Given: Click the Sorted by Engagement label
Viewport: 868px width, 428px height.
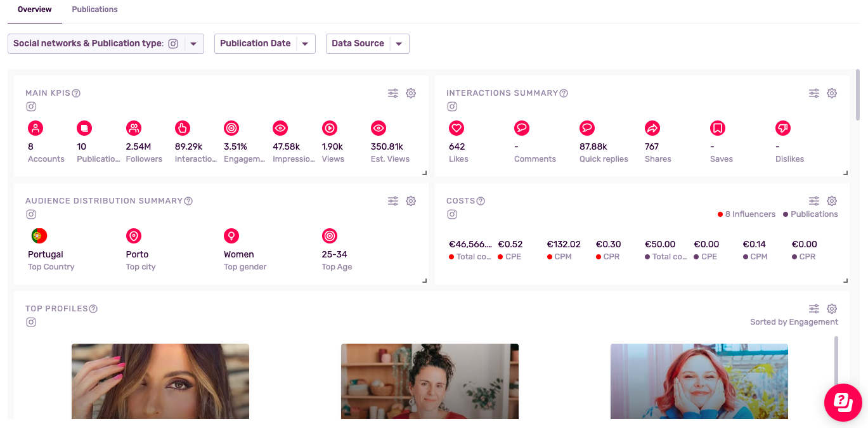Looking at the screenshot, I should click(x=794, y=322).
